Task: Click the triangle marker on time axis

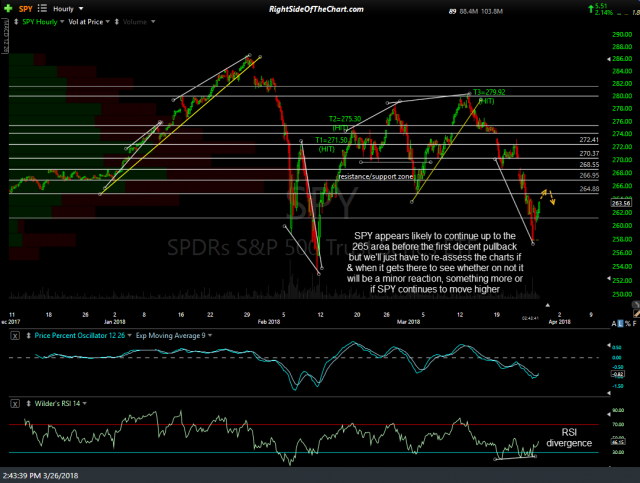Action: tap(547, 305)
